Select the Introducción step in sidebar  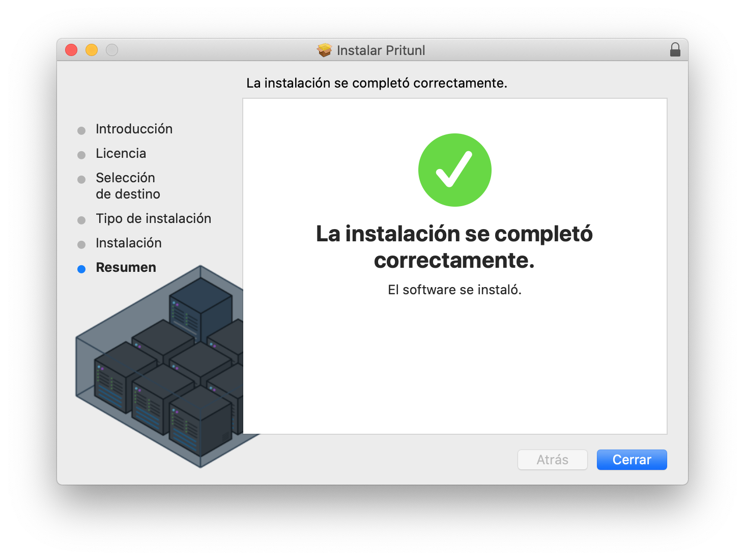point(134,129)
